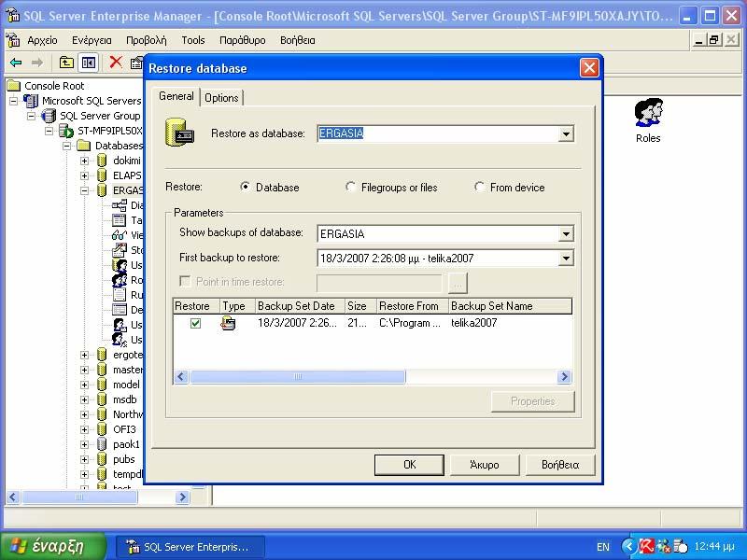Click the Restore From column header

pos(413,306)
